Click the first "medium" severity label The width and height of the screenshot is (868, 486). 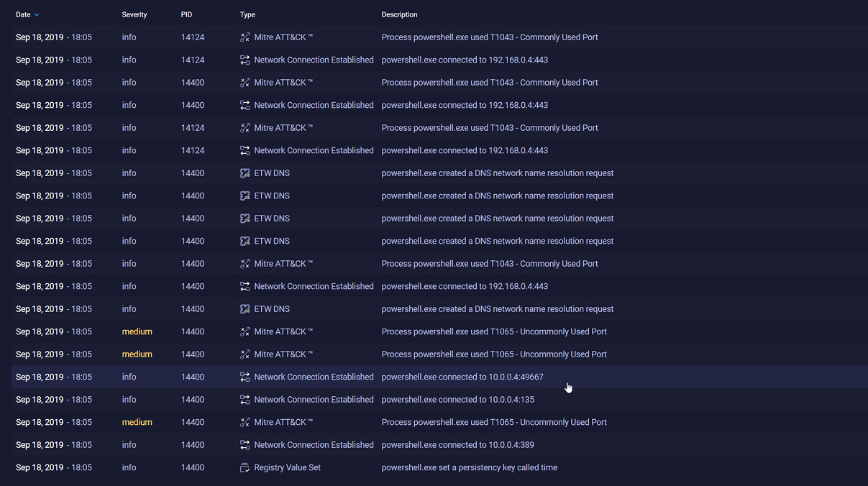click(137, 331)
